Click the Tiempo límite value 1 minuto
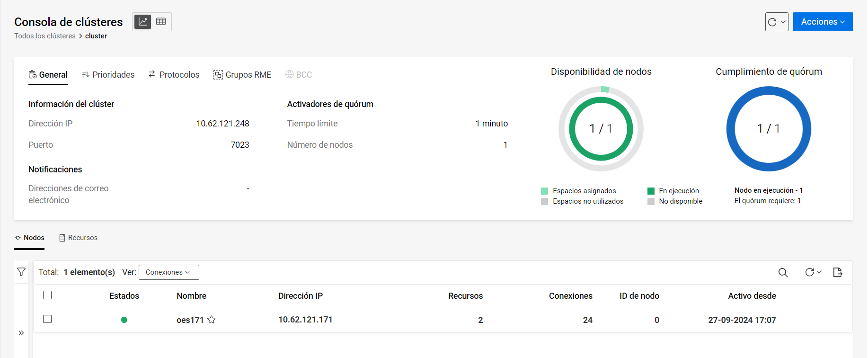This screenshot has height=358, width=868. click(492, 124)
